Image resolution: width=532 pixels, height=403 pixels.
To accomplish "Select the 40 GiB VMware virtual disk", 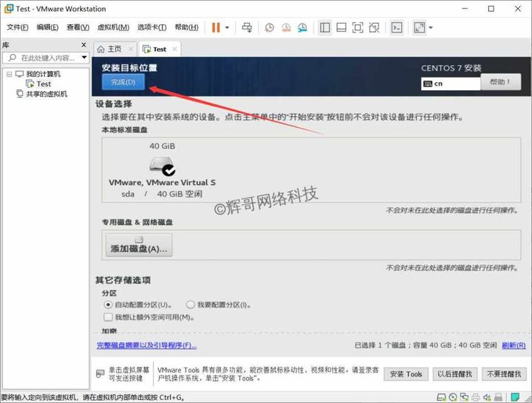I will [x=162, y=170].
